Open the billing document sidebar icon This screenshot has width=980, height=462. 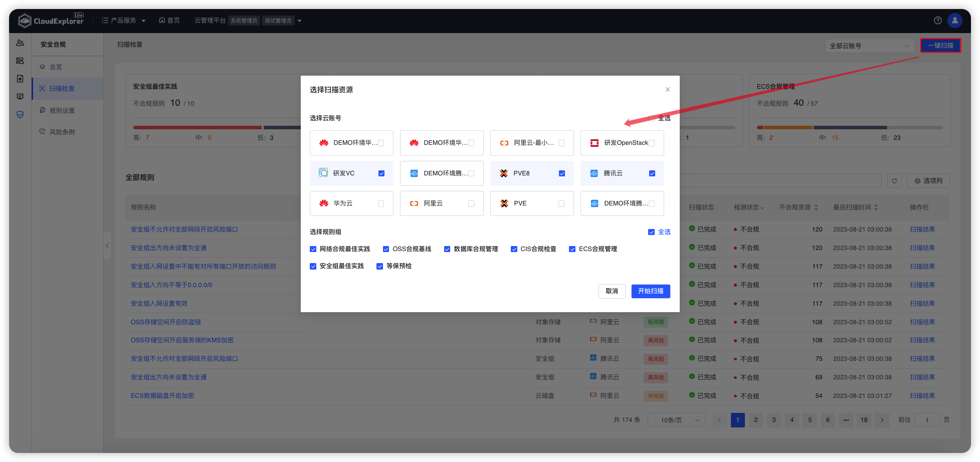click(x=20, y=79)
